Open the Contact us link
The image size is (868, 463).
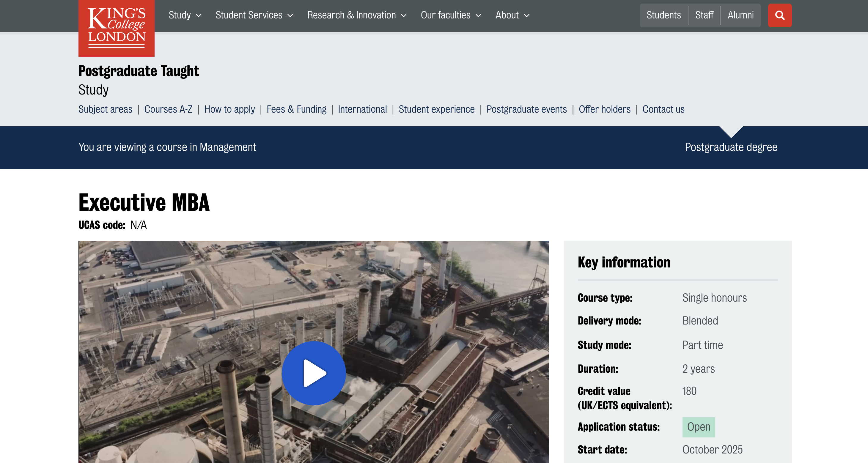(x=663, y=109)
